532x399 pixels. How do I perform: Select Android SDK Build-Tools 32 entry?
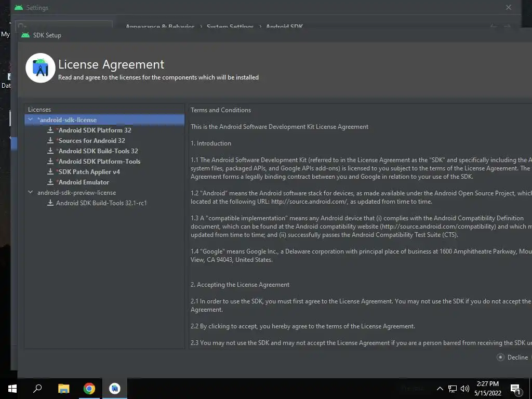tap(97, 151)
